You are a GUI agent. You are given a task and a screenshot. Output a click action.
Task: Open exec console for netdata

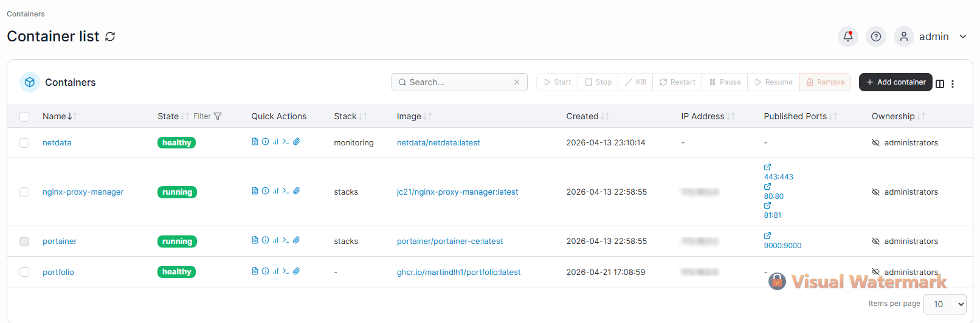[x=286, y=142]
